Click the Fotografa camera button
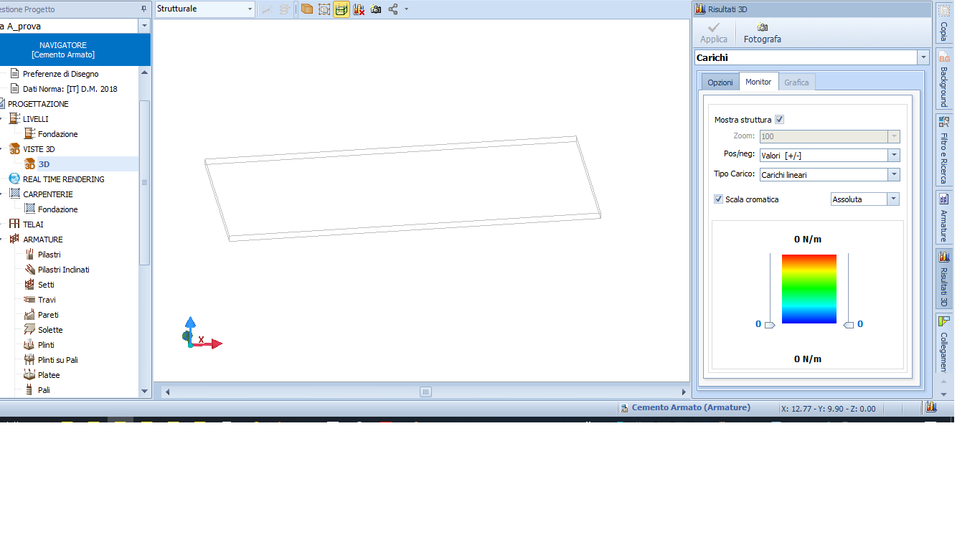The image size is (980, 535). click(x=762, y=33)
